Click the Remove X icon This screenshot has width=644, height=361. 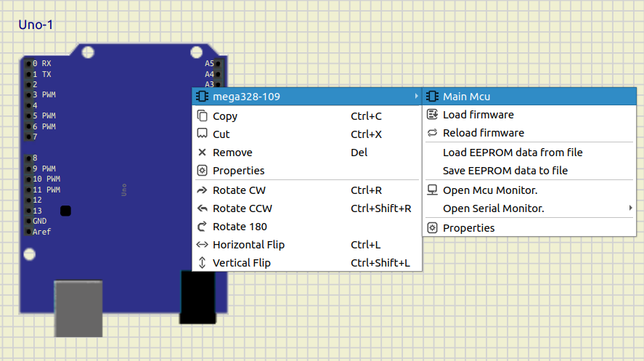202,153
